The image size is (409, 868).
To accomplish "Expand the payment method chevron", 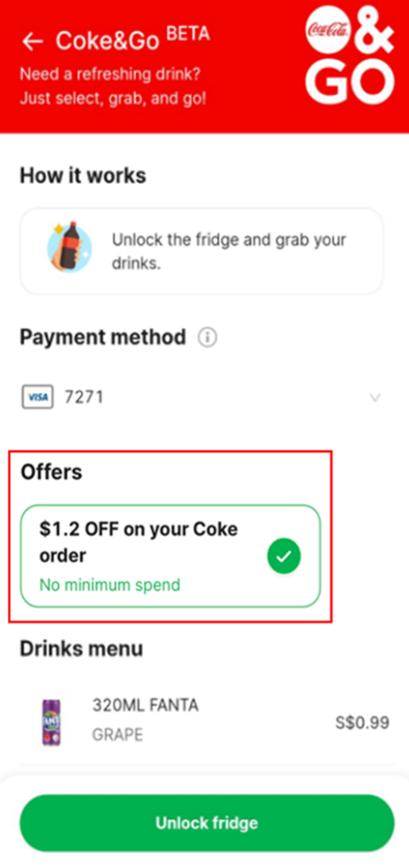I will click(375, 397).
